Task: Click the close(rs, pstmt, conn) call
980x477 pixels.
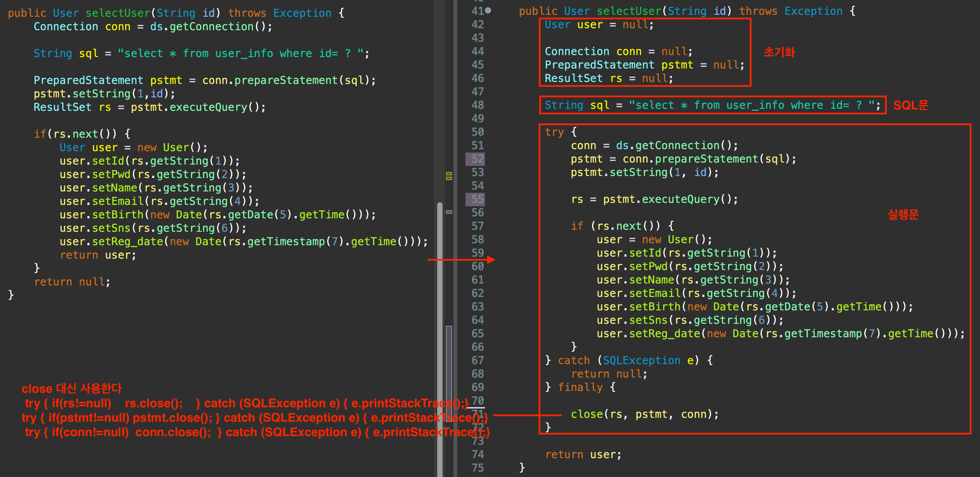Action: click(644, 414)
